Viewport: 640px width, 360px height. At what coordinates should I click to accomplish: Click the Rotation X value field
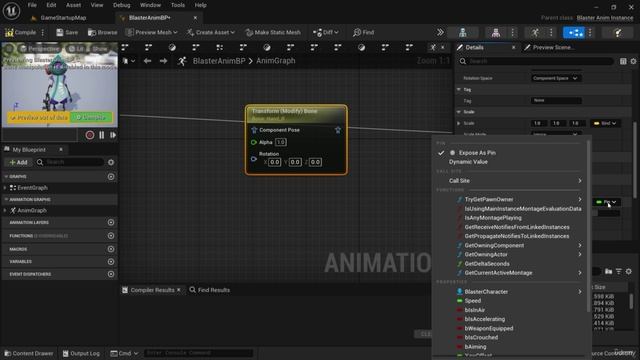(x=275, y=162)
